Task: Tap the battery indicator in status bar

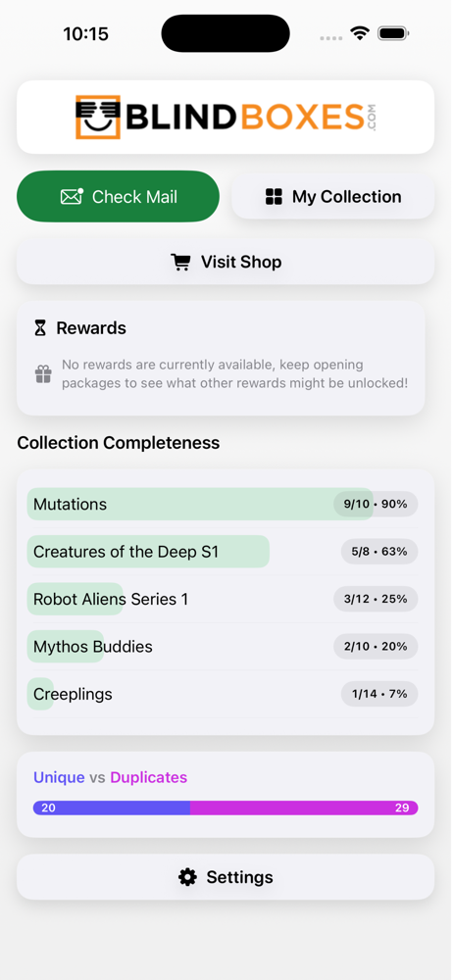Action: click(393, 33)
